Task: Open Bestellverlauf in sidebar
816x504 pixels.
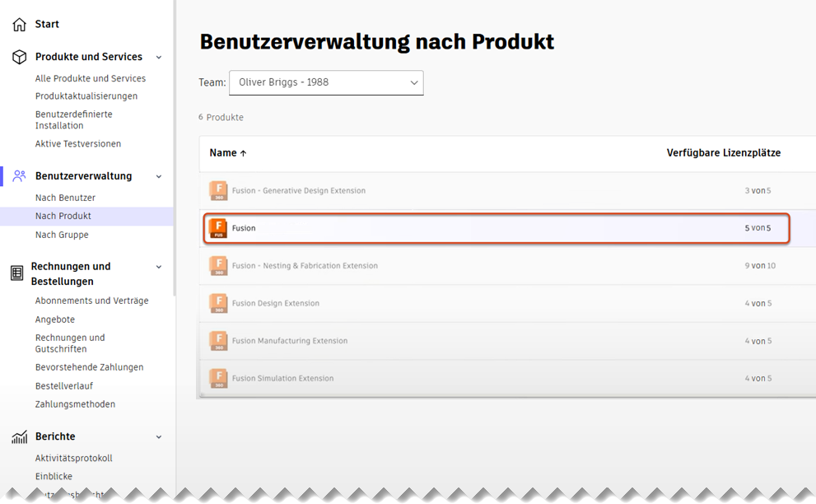Action: pos(64,385)
